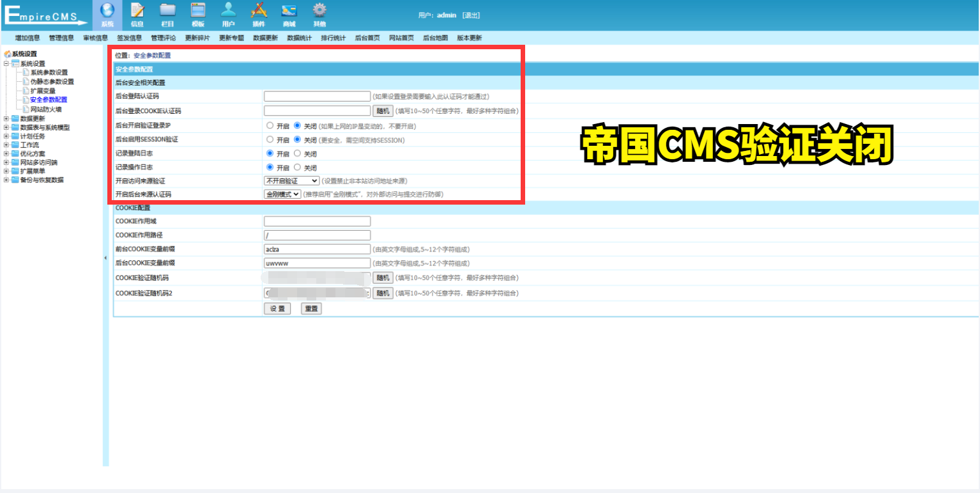Viewport: 980px width, 493px height.
Task: Open 增加信息 in the shortcut bar
Action: coord(27,38)
